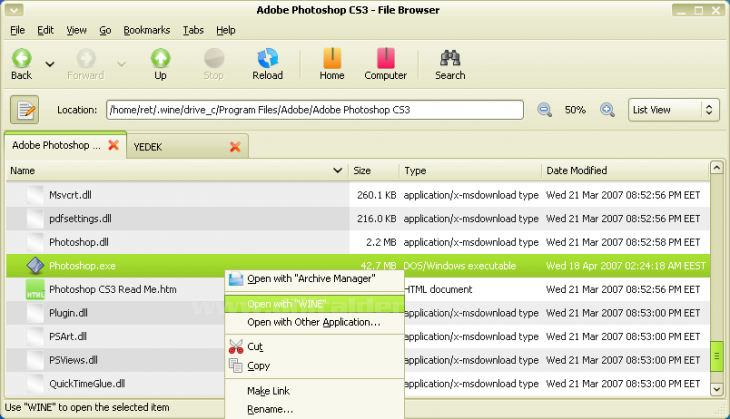Sort files by Date Modified column
Screen dimensions: 730x419
(x=576, y=171)
